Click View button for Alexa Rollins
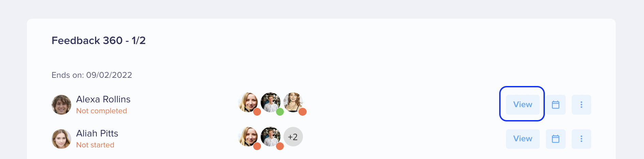The image size is (644, 159). (523, 105)
